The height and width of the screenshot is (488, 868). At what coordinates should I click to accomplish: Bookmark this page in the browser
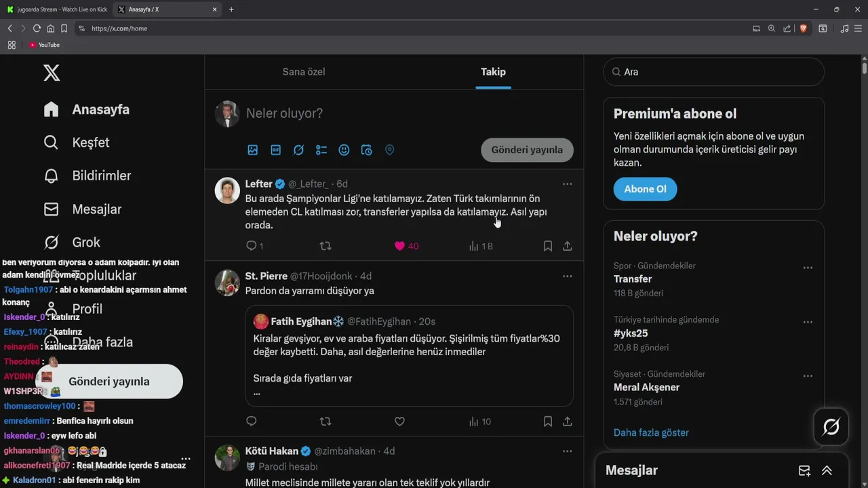tap(64, 28)
